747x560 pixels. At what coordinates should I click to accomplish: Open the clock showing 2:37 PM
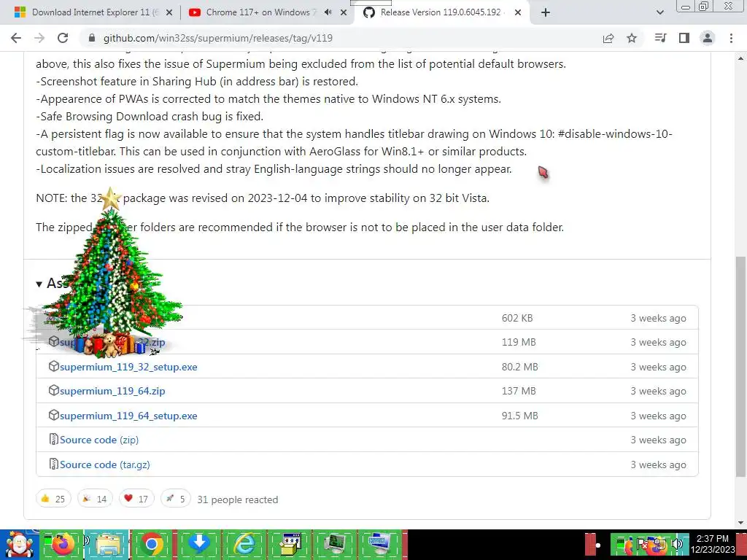tap(713, 544)
